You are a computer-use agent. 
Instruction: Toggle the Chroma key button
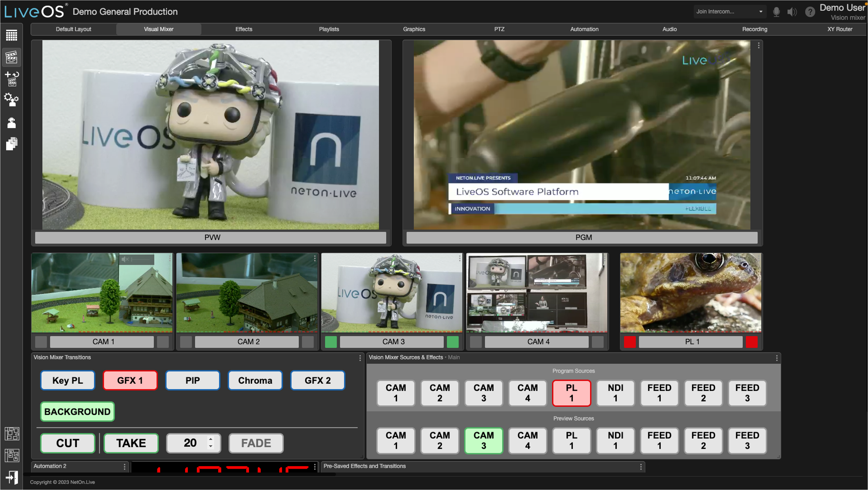(255, 380)
